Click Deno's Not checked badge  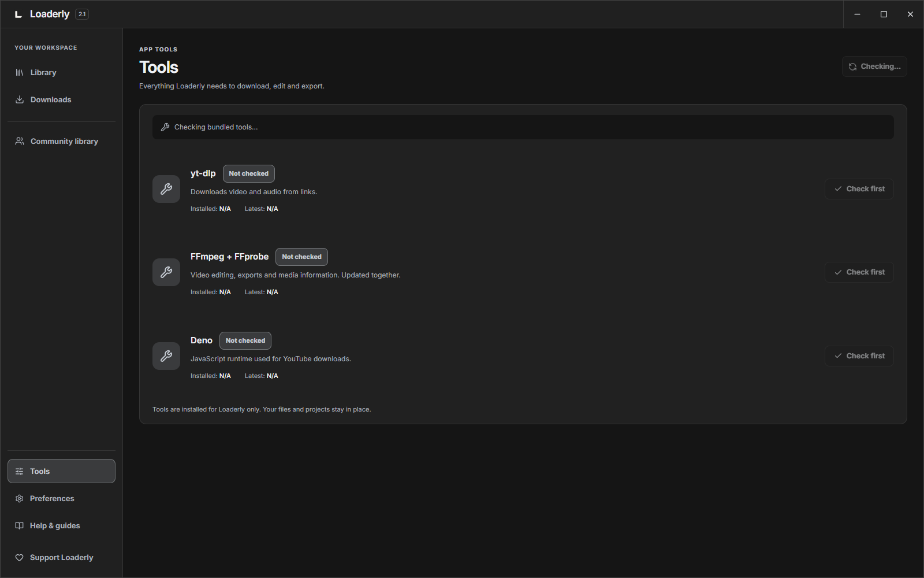245,340
